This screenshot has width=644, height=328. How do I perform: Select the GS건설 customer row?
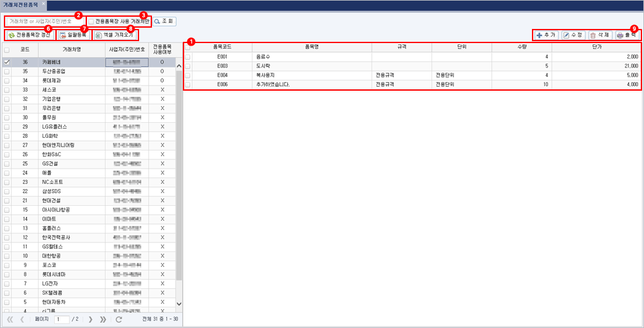click(90, 163)
